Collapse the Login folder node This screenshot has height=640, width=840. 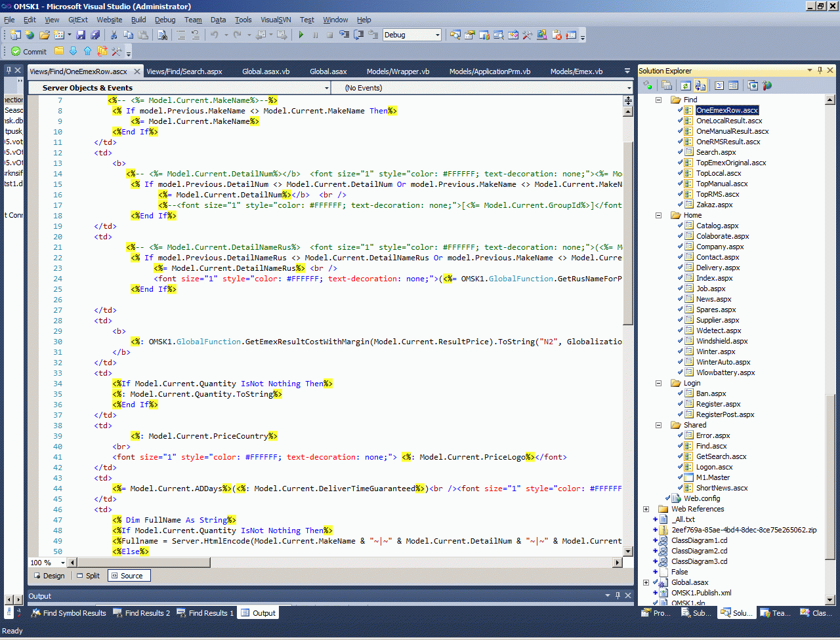click(x=658, y=383)
